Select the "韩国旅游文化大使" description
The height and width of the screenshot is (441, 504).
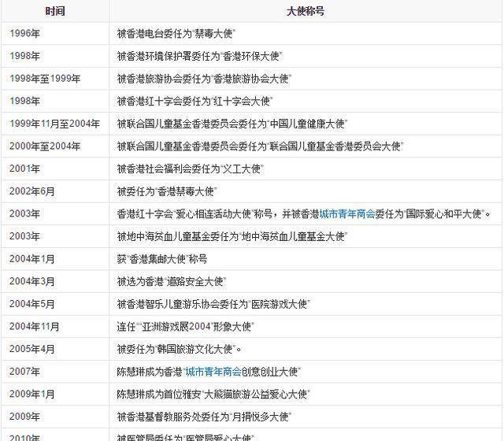(179, 349)
